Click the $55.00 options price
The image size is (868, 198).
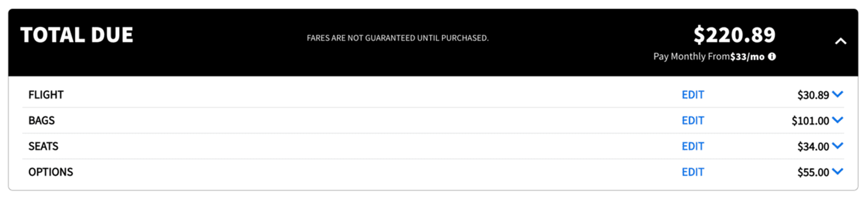click(813, 172)
